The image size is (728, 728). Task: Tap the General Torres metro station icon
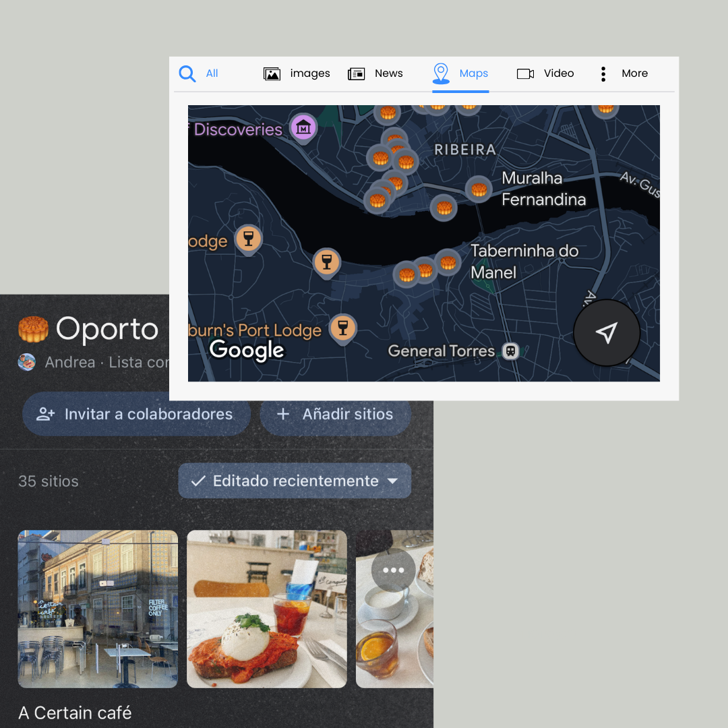[x=510, y=351]
